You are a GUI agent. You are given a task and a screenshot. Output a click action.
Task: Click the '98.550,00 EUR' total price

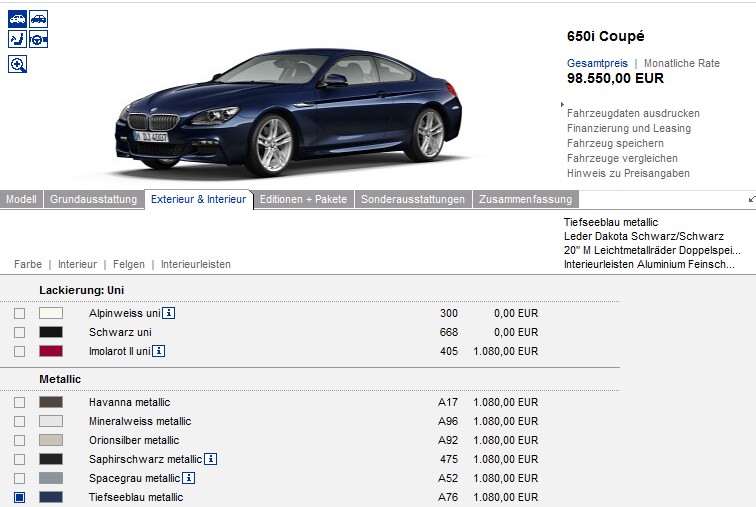(x=615, y=78)
